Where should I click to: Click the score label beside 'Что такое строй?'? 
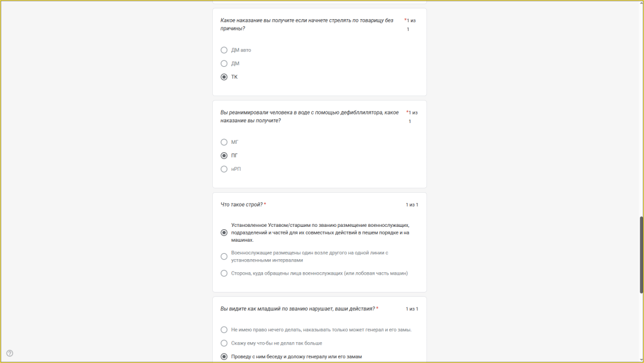tap(412, 205)
